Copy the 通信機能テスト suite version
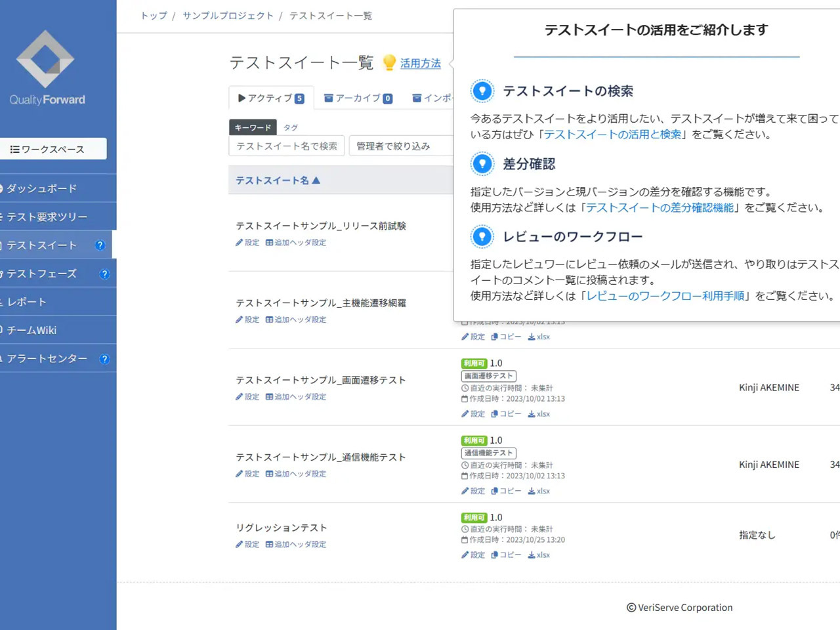 (506, 491)
